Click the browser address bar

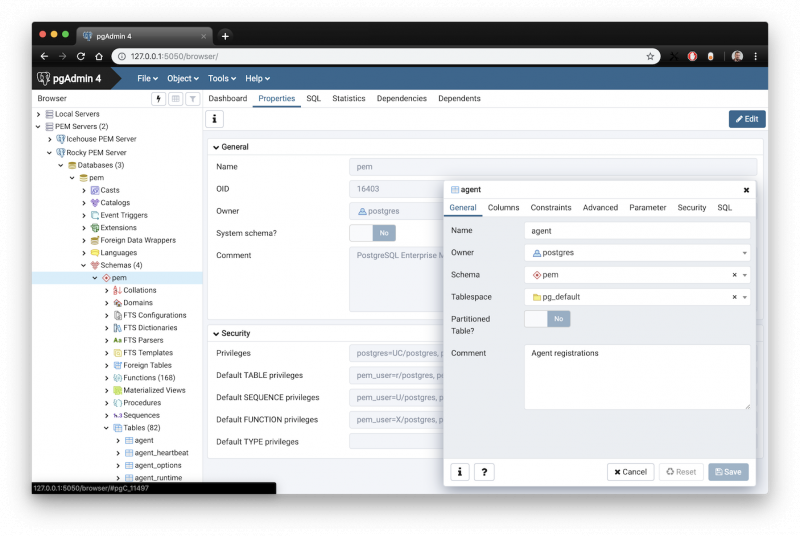click(x=385, y=56)
